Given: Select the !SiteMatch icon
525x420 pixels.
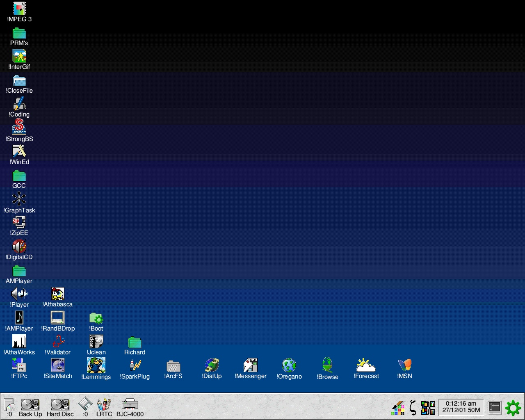Looking at the screenshot, I should pos(58,365).
